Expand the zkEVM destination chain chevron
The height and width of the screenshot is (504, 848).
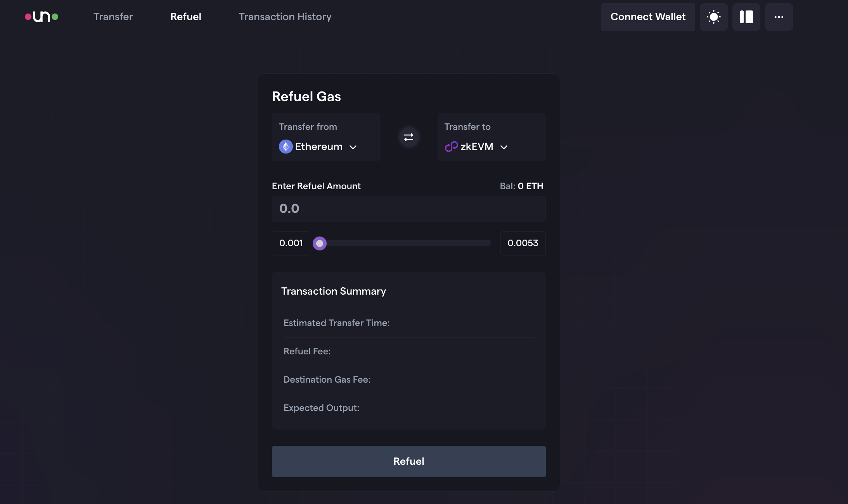[x=504, y=147]
